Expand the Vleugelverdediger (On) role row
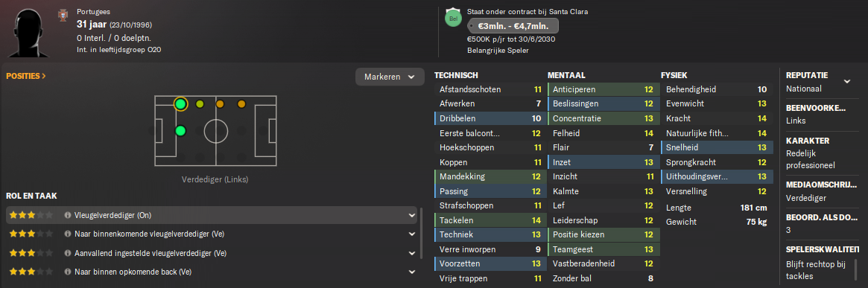The image size is (868, 288). click(x=411, y=215)
